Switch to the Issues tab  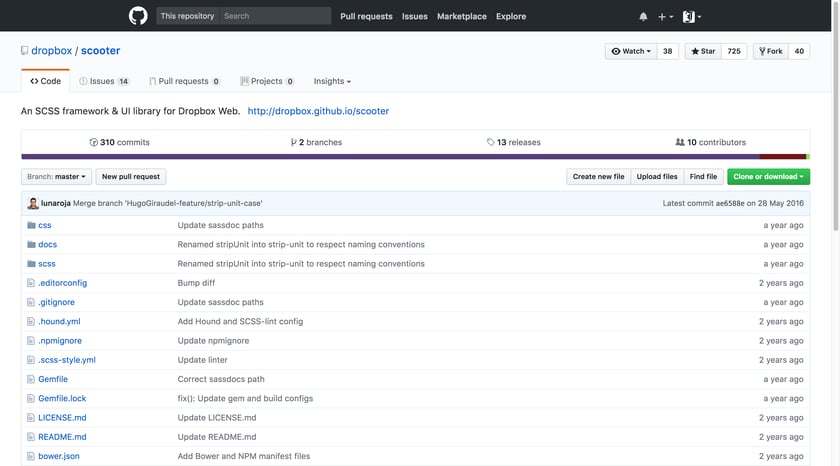point(104,81)
